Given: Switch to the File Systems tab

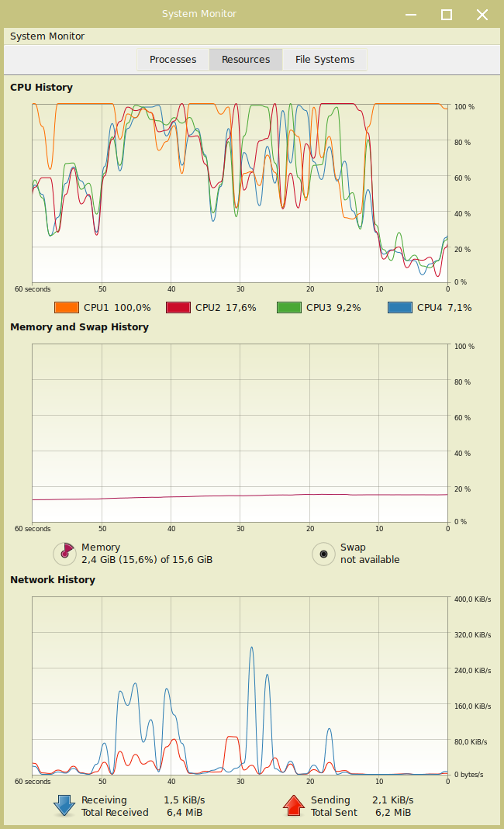Looking at the screenshot, I should pyautogui.click(x=325, y=59).
